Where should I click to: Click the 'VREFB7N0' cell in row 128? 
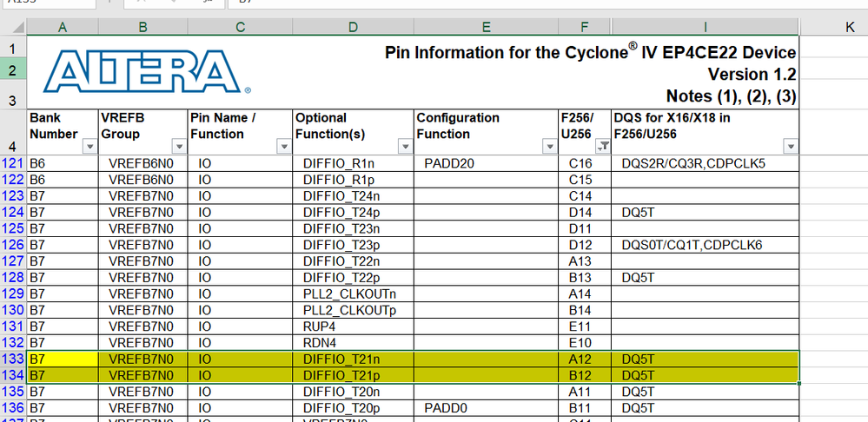[x=142, y=278]
